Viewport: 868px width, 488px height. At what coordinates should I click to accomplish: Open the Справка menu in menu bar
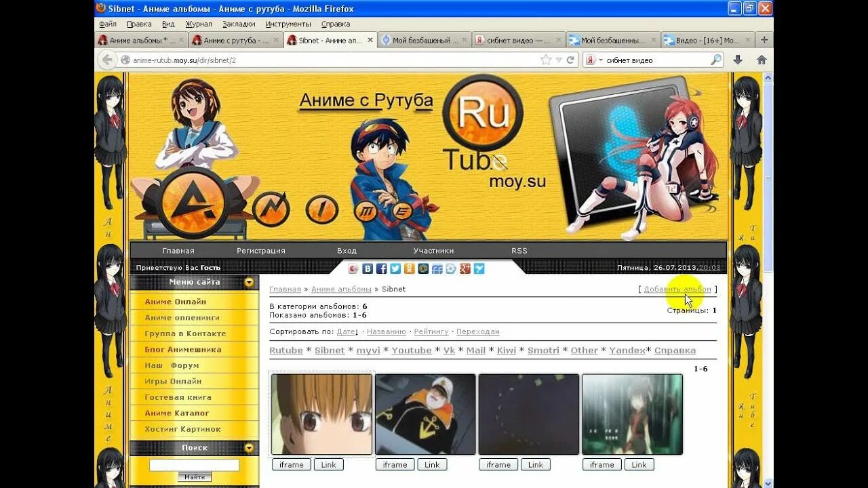tap(336, 24)
